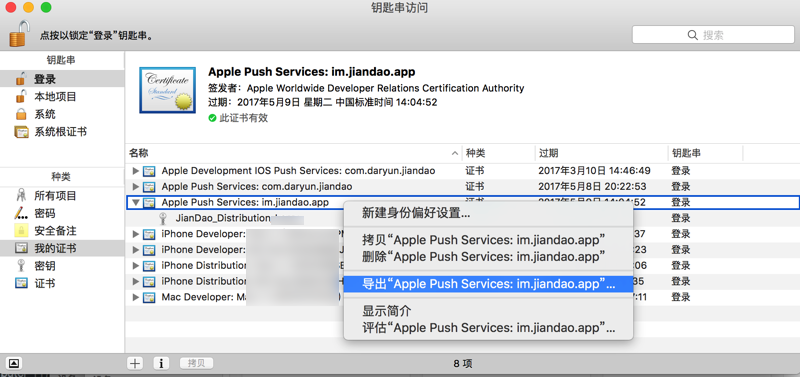Choose 导出 "Apple Push Services" menu item

pyautogui.click(x=488, y=284)
